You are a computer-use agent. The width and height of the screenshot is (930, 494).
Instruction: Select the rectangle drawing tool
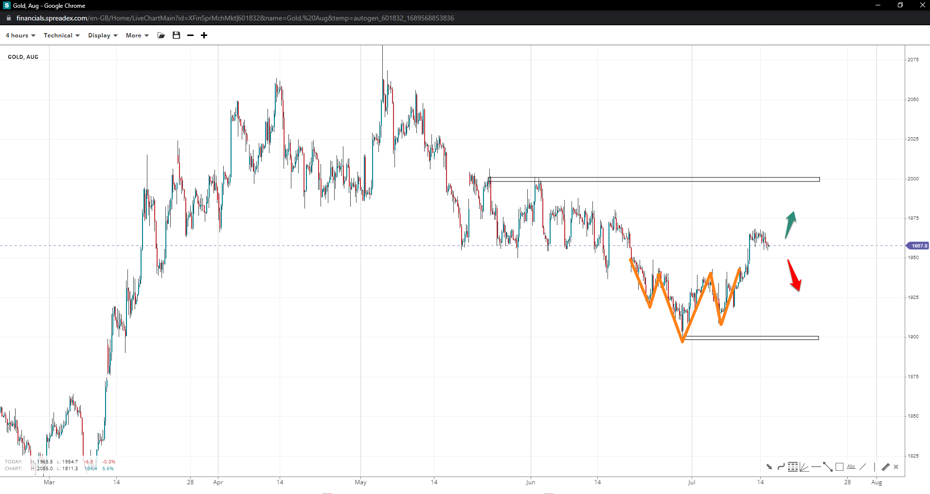[839, 467]
